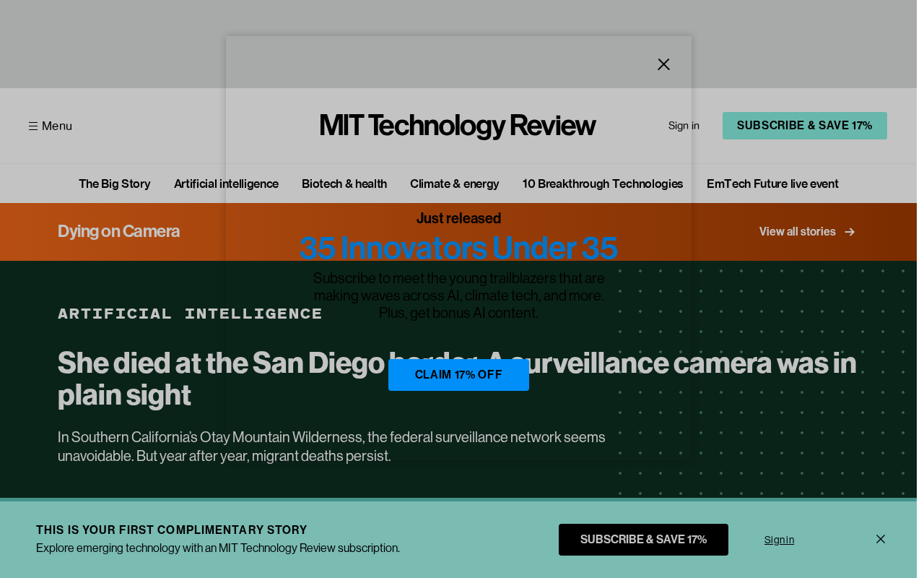The width and height of the screenshot is (924, 578).
Task: Click View all stories link
Action: 798,231
